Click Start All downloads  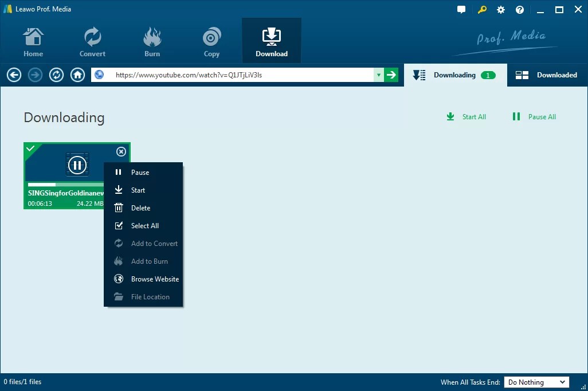466,117
